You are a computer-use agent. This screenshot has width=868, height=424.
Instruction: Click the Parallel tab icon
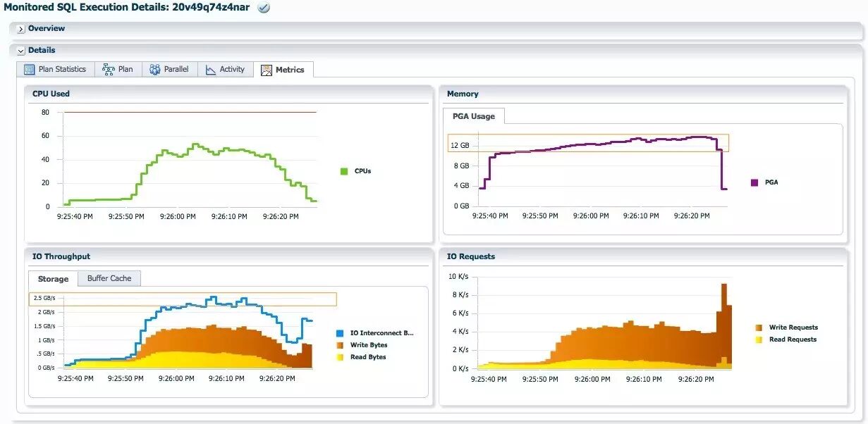[x=155, y=70]
